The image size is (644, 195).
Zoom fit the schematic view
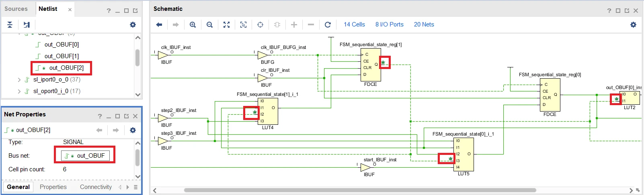226,25
